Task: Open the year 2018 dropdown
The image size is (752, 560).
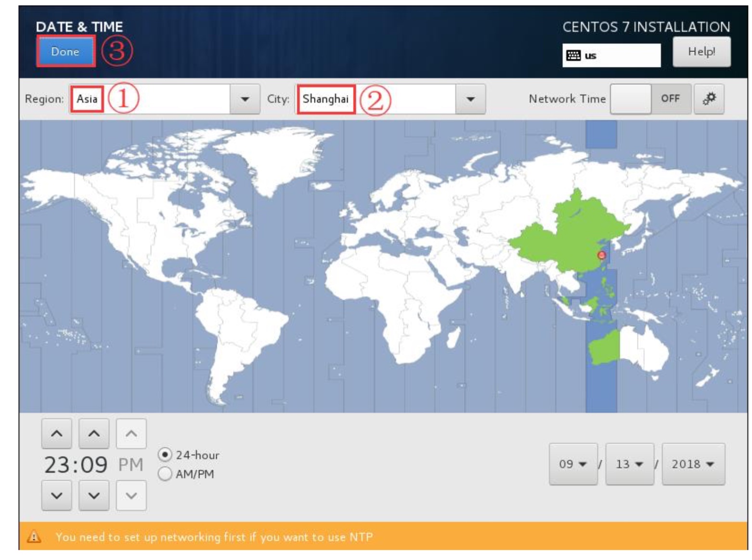Action: click(693, 464)
